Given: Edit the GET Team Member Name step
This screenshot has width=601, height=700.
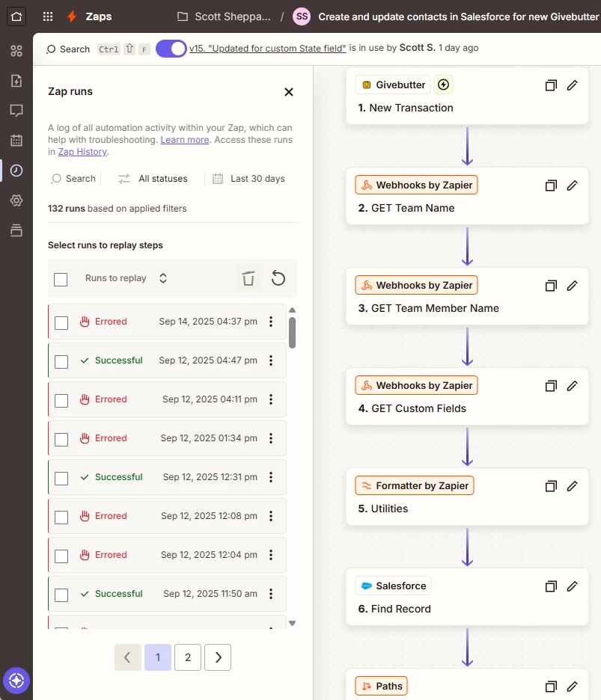Looking at the screenshot, I should (573, 286).
